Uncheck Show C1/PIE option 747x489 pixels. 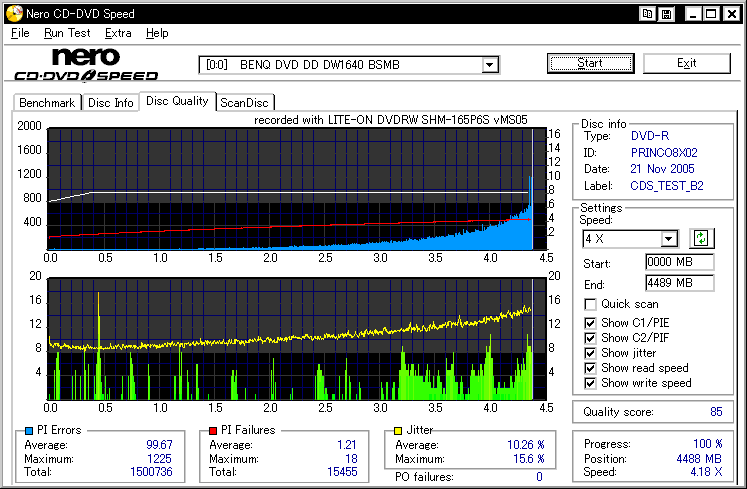591,321
